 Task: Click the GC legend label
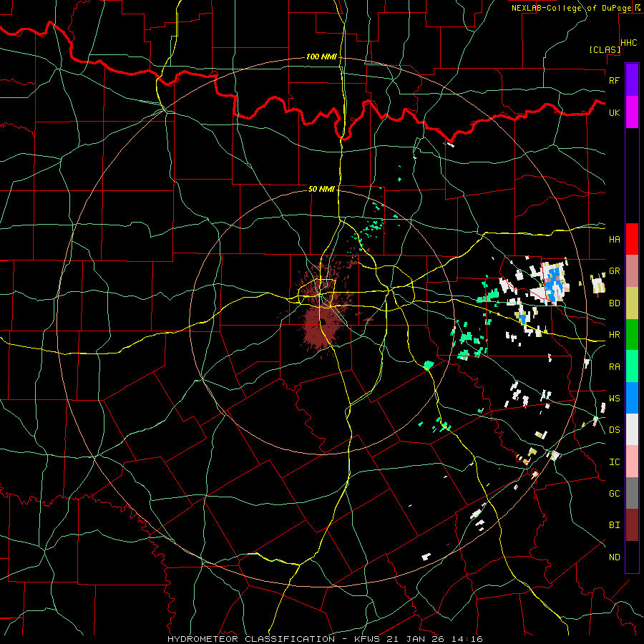(615, 494)
